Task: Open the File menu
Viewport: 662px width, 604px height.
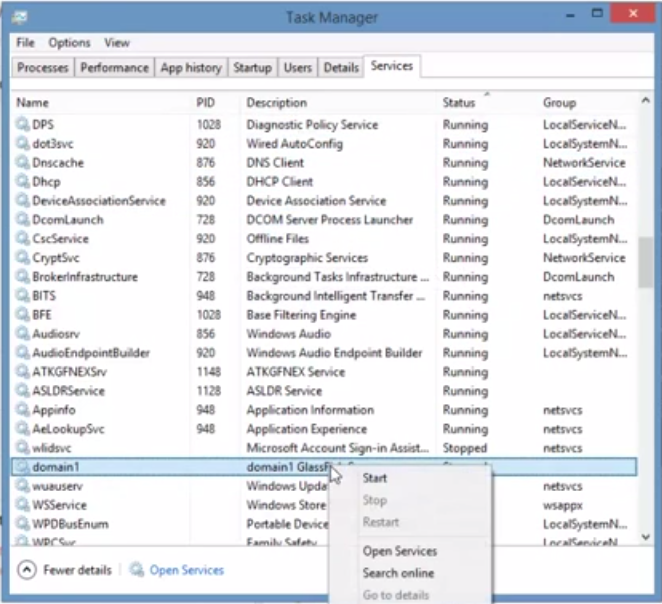Action: pos(25,42)
